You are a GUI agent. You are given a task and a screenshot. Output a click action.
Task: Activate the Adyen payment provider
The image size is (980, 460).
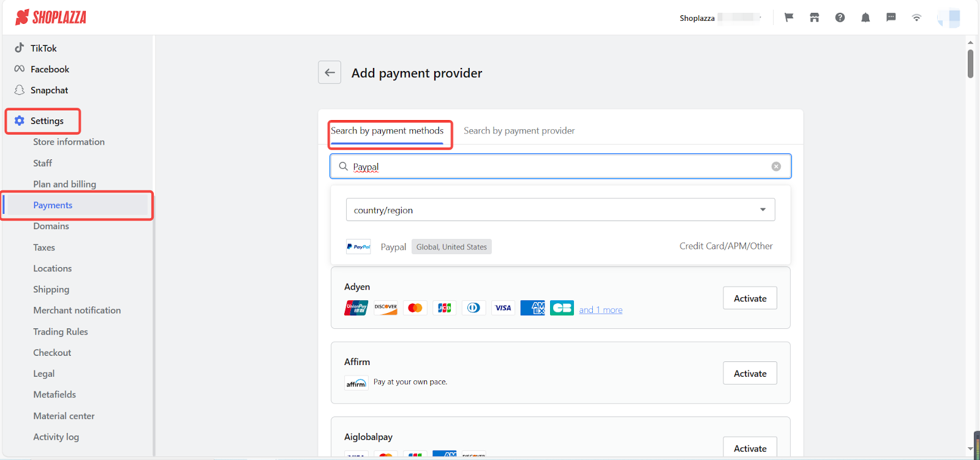(750, 298)
